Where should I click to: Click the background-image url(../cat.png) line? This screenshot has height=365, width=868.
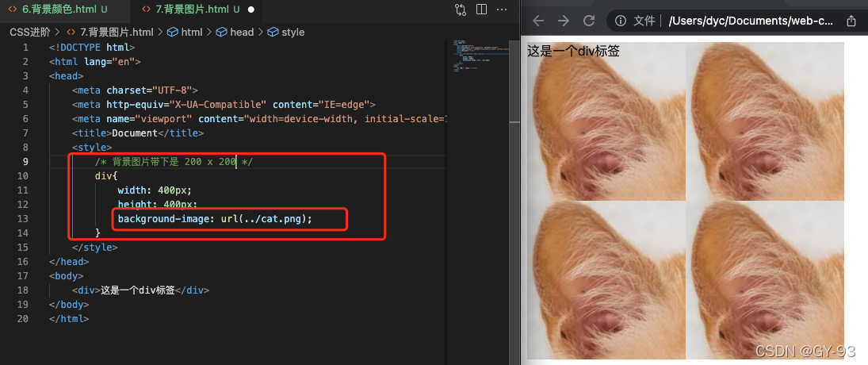(215, 219)
